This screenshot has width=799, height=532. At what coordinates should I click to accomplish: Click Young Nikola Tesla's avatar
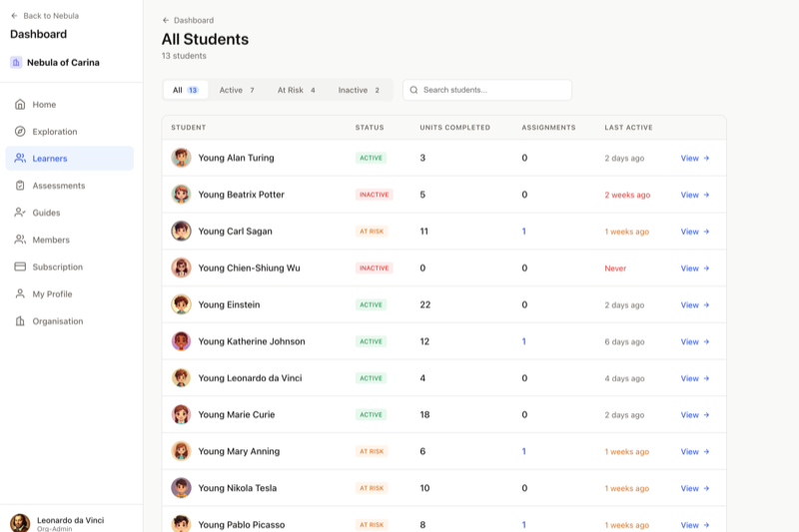[x=181, y=488]
